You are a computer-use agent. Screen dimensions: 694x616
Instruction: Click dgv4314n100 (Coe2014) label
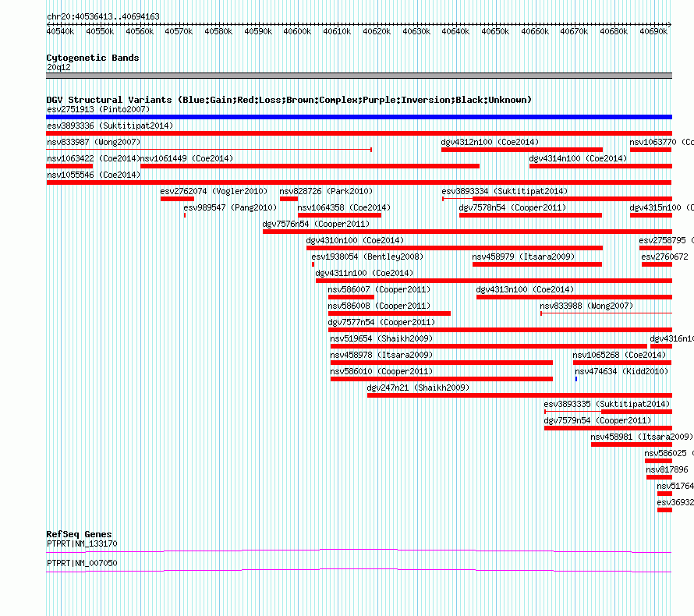coord(578,158)
